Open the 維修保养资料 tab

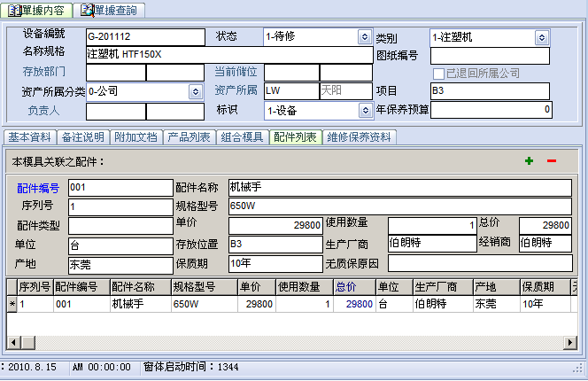click(x=360, y=137)
